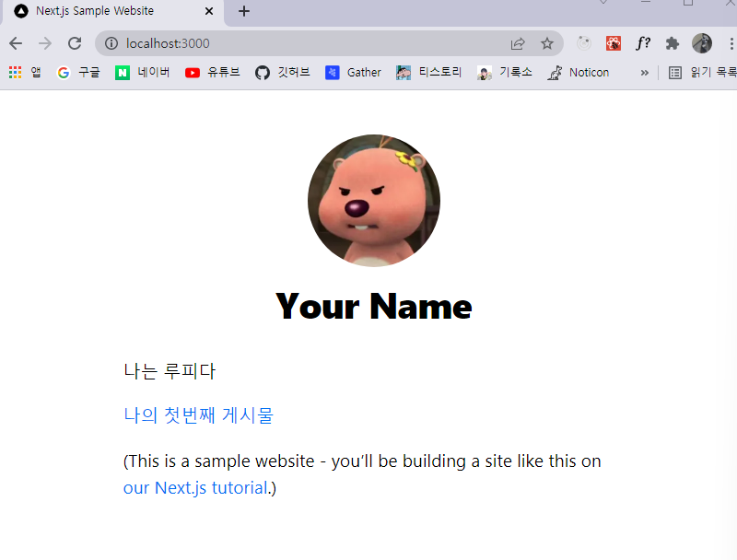Go back with the back arrow
Viewport: 737px width, 560px height.
(x=16, y=43)
